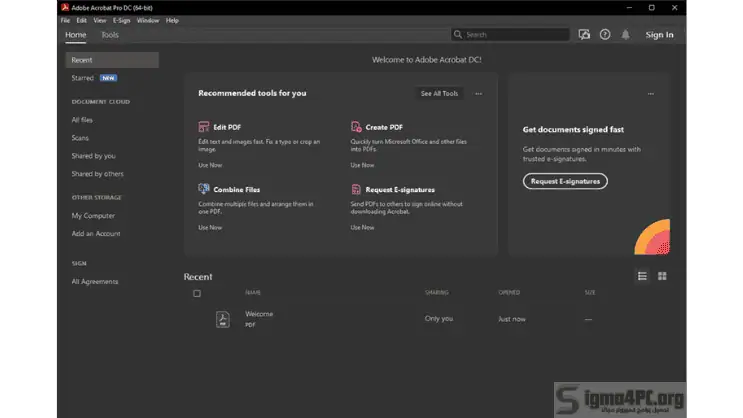Click the Combine Files title text
This screenshot has height=418, width=743.
coord(236,190)
